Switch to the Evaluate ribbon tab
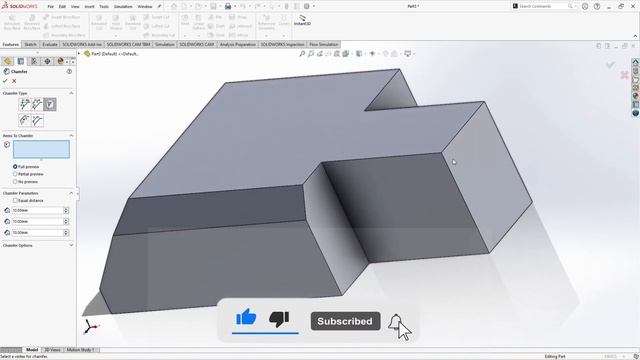The width and height of the screenshot is (640, 360). tap(50, 44)
